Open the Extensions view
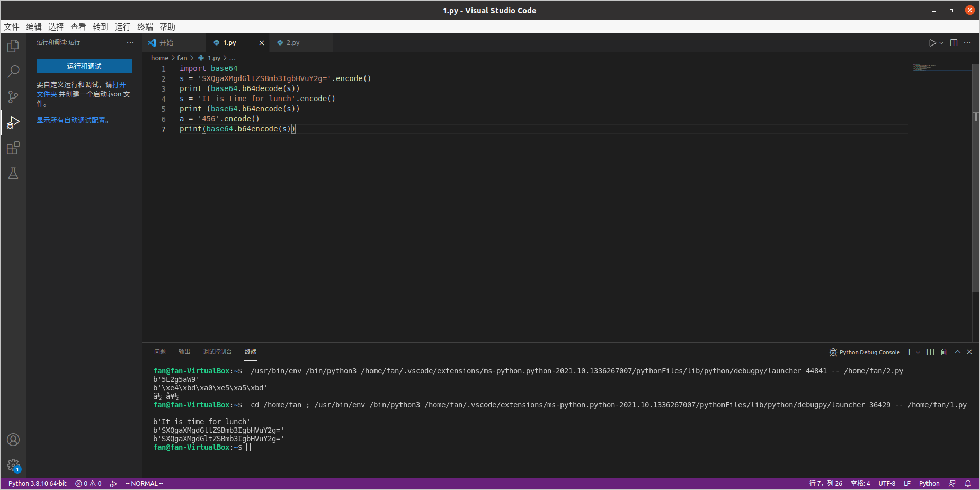Screen dimensions: 980x490 tap(13, 148)
